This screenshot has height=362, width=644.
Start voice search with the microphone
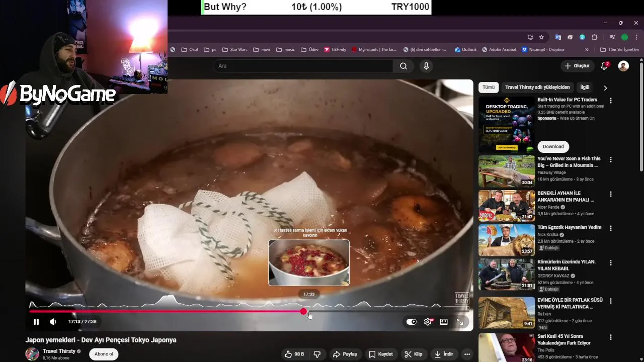(x=426, y=66)
